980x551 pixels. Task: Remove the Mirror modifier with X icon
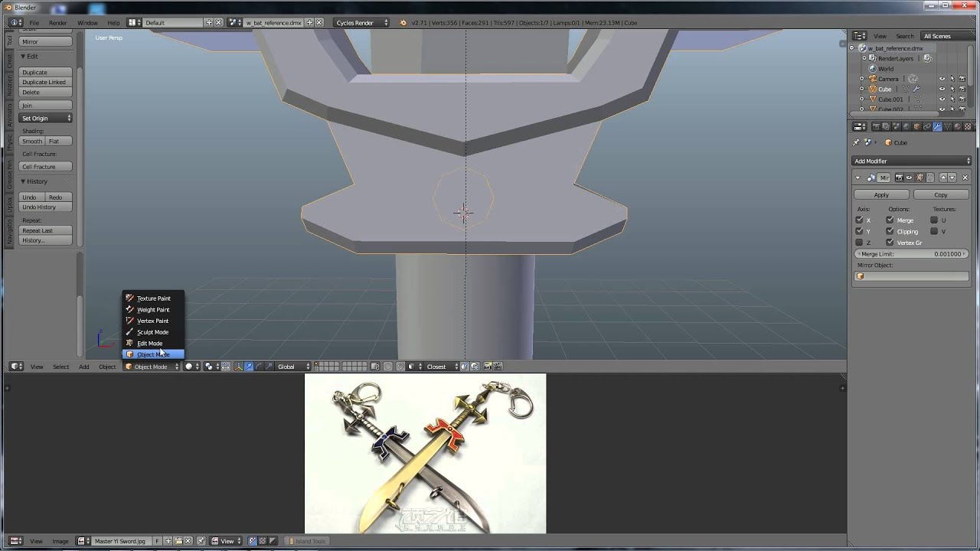pos(965,178)
